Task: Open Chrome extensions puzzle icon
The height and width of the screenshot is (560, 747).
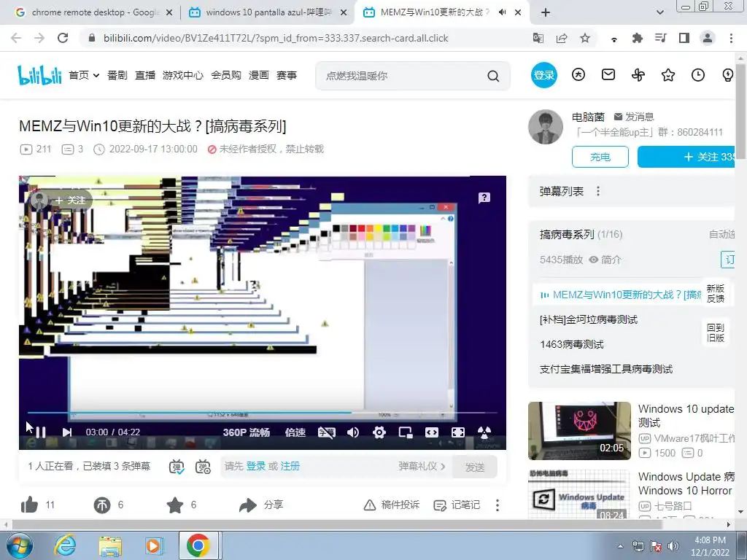Action: point(638,38)
